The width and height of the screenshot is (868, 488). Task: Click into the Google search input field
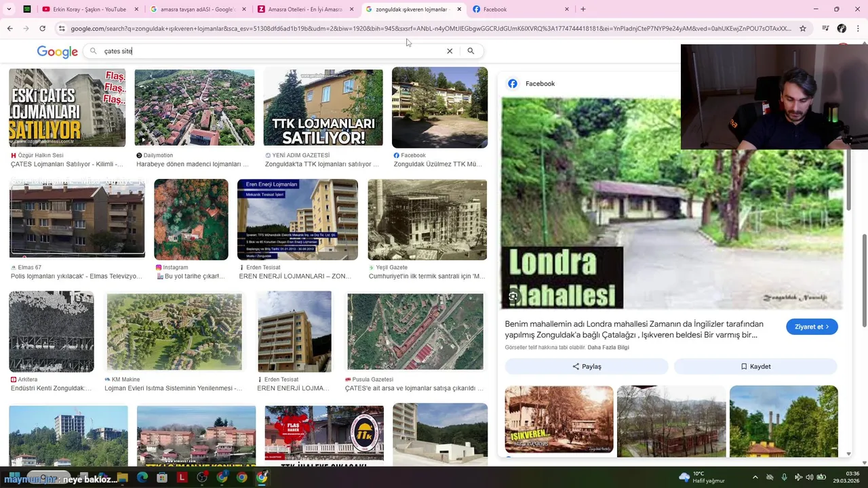(271, 51)
